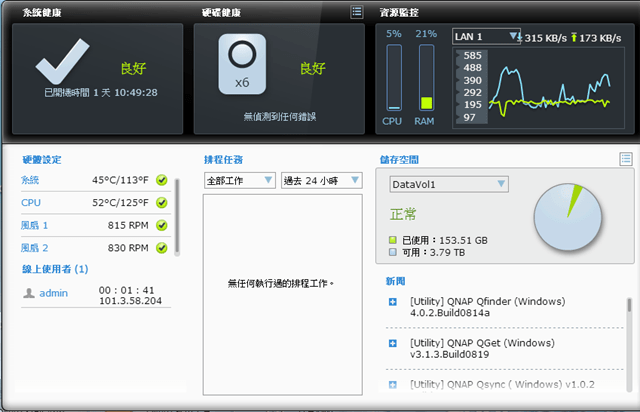The width and height of the screenshot is (640, 412).
Task: Click the CPU temperature link
Action: 30,203
